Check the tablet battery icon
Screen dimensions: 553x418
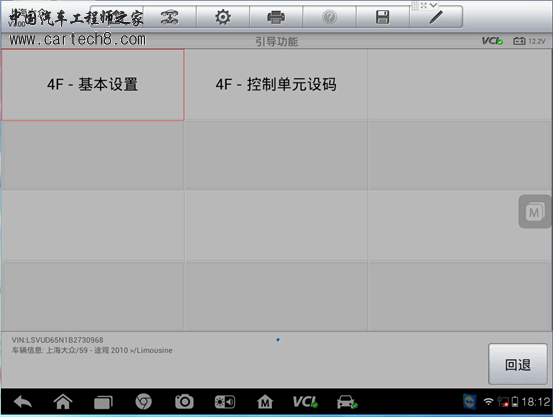coord(515,402)
